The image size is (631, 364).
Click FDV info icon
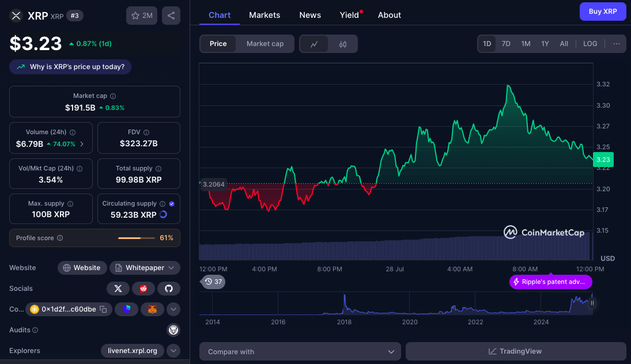[x=146, y=132]
